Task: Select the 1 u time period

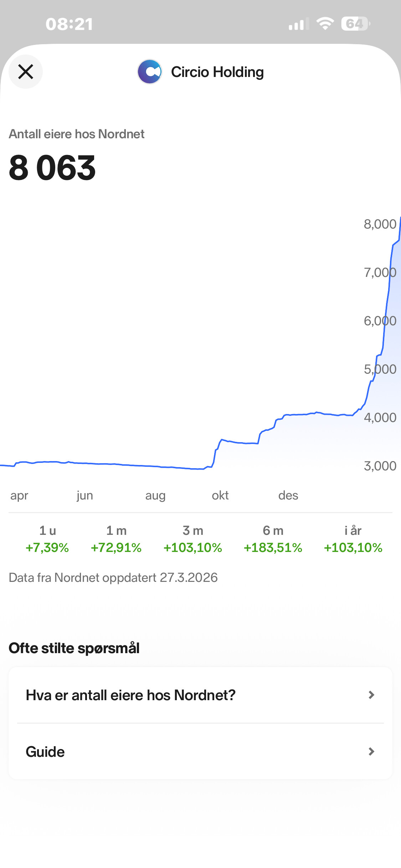Action: pyautogui.click(x=47, y=539)
